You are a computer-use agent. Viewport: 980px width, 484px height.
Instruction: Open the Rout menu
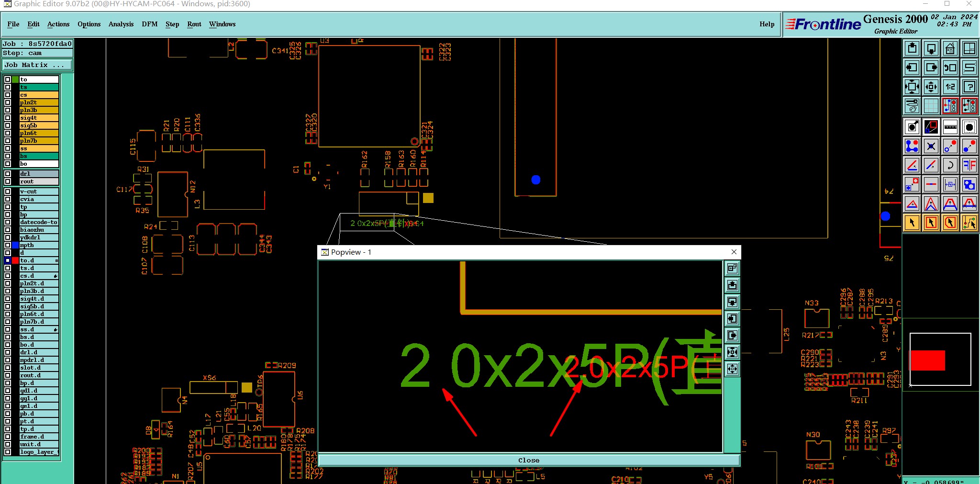coord(194,24)
